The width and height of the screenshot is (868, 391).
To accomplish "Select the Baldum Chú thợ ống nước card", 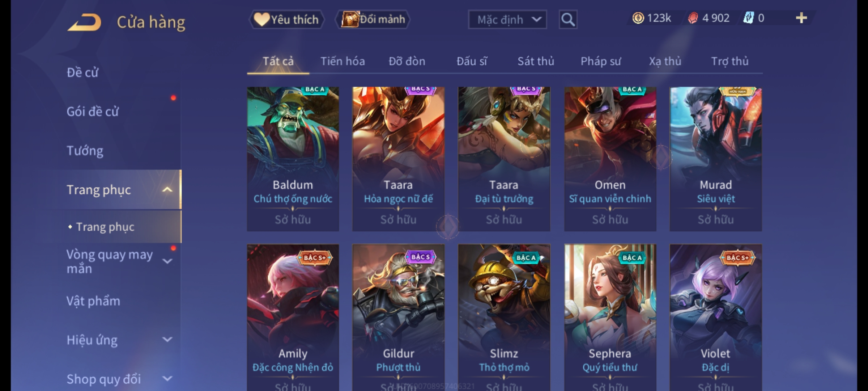I will (293, 159).
